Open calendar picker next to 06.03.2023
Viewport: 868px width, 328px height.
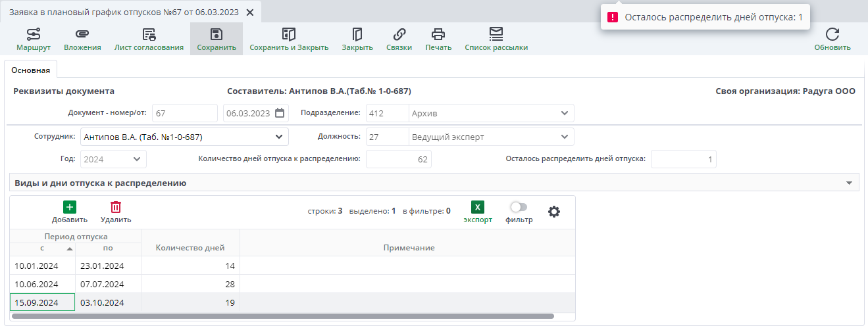pos(280,113)
